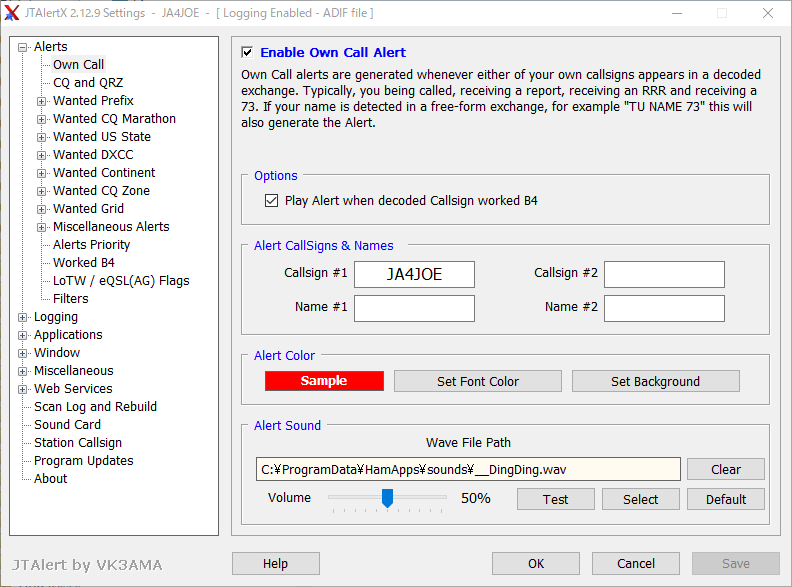792x587 pixels.
Task: Open Help
Action: click(x=276, y=563)
